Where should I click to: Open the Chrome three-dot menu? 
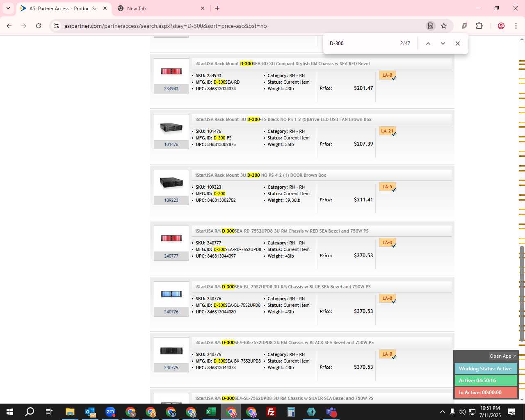coord(516,26)
